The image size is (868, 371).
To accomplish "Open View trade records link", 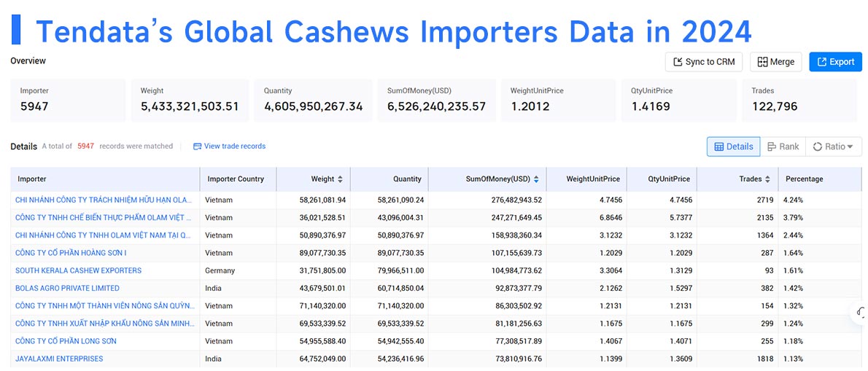I will click(x=235, y=147).
